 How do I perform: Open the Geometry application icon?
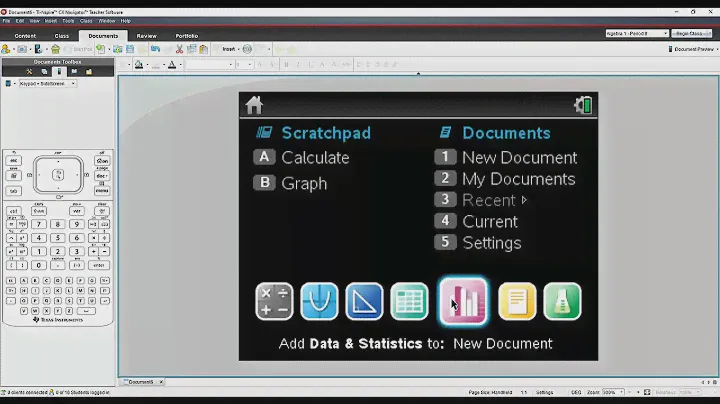point(364,301)
